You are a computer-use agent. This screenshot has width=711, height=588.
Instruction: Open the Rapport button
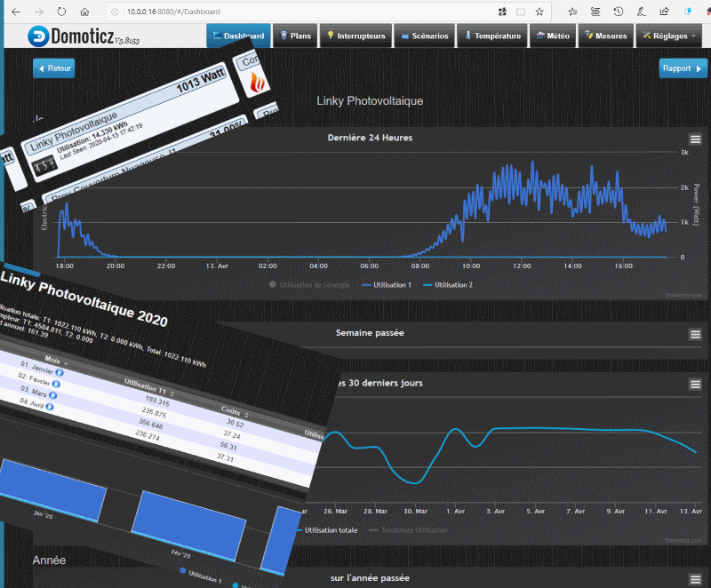(x=683, y=68)
